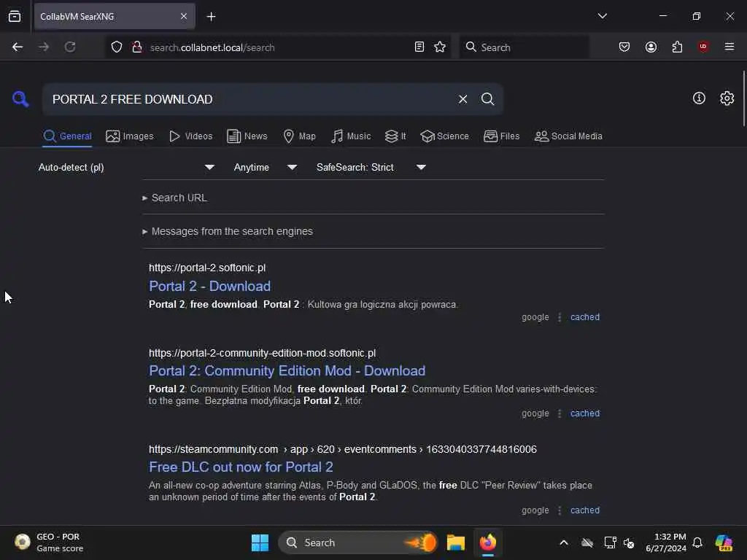Click the SearXNG magnifier logo

coord(20,99)
